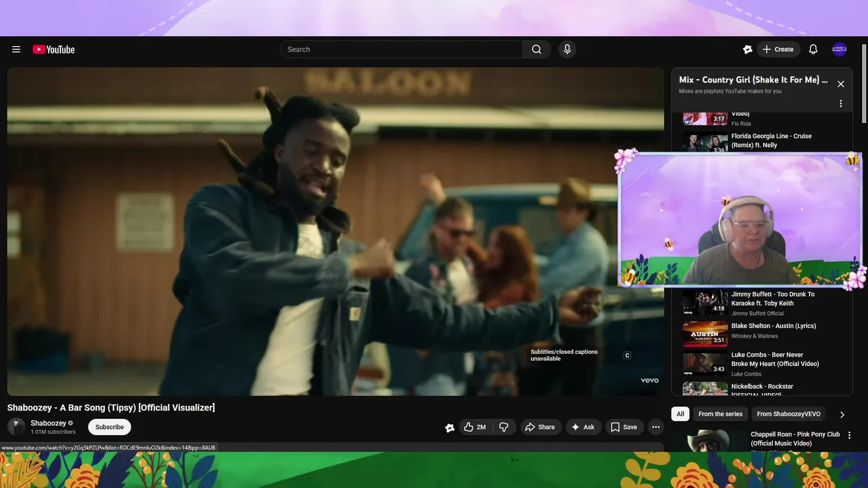Click the Shaboozey verified badge
Image resolution: width=868 pixels, height=488 pixels.
pyautogui.click(x=71, y=423)
